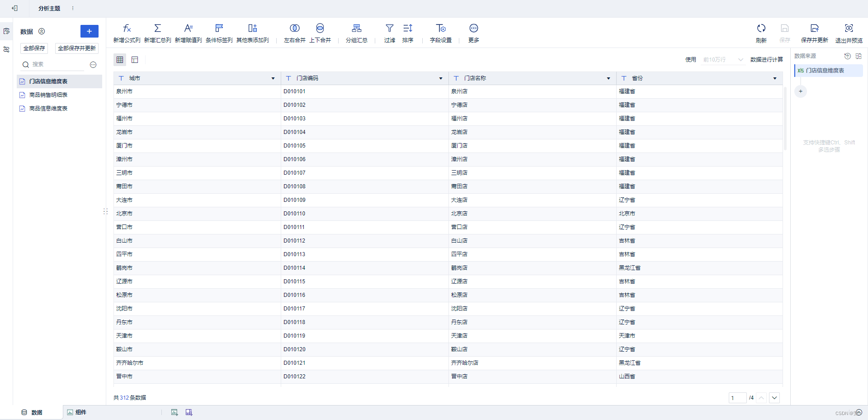Click the 排序 sort icon
868x420 pixels.
tap(408, 28)
